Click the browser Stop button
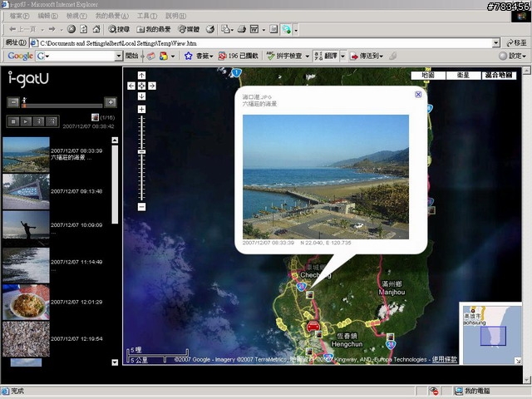Viewport: 532px width, 399px height. pyautogui.click(x=71, y=30)
